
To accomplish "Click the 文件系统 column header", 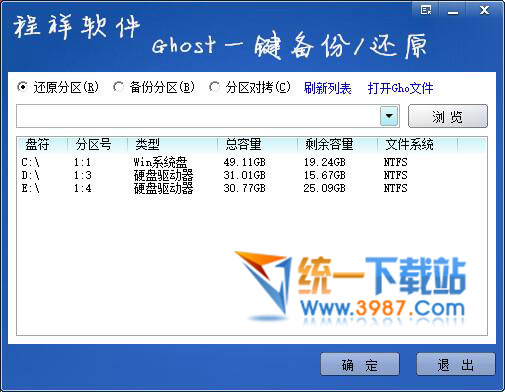I will (417, 145).
